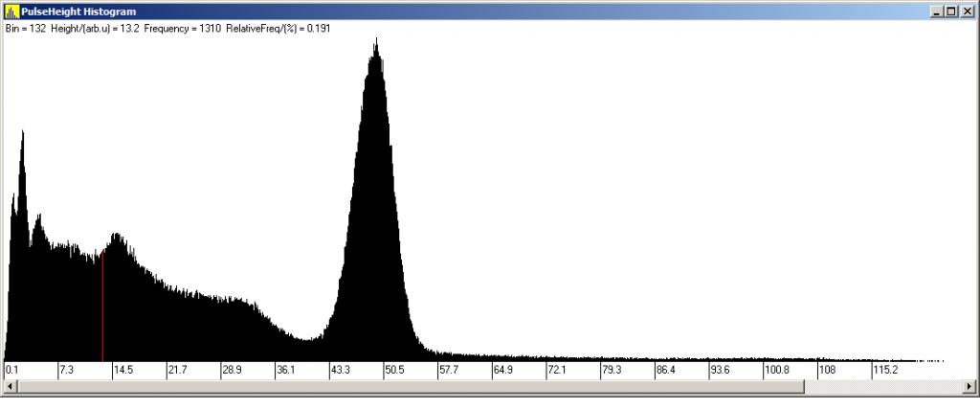
Task: Click the tallest histogram peak top
Action: 376,43
